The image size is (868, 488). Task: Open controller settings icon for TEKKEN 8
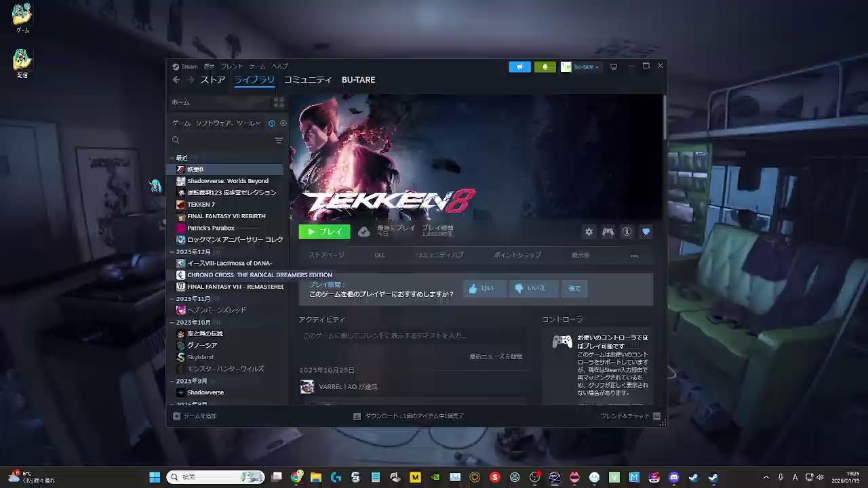(608, 232)
